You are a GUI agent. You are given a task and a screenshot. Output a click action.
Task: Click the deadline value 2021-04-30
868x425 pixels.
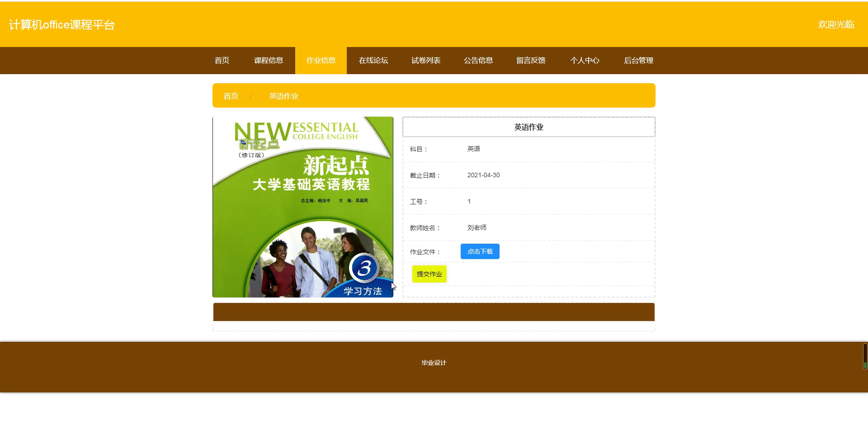pos(484,175)
